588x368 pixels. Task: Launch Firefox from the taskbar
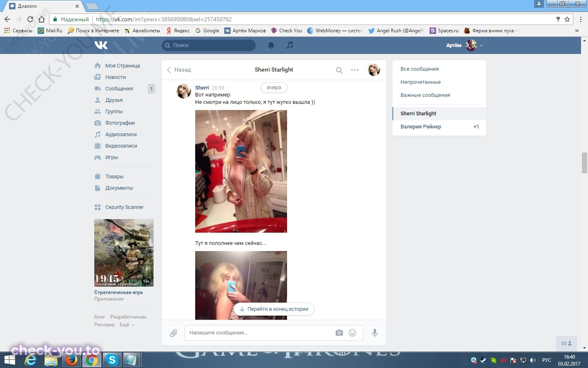71,360
